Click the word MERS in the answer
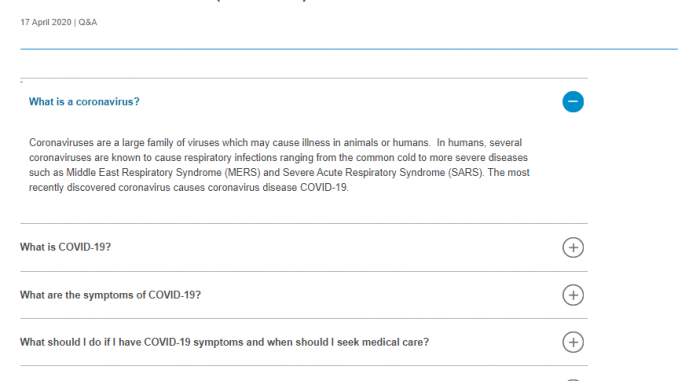 click(242, 173)
